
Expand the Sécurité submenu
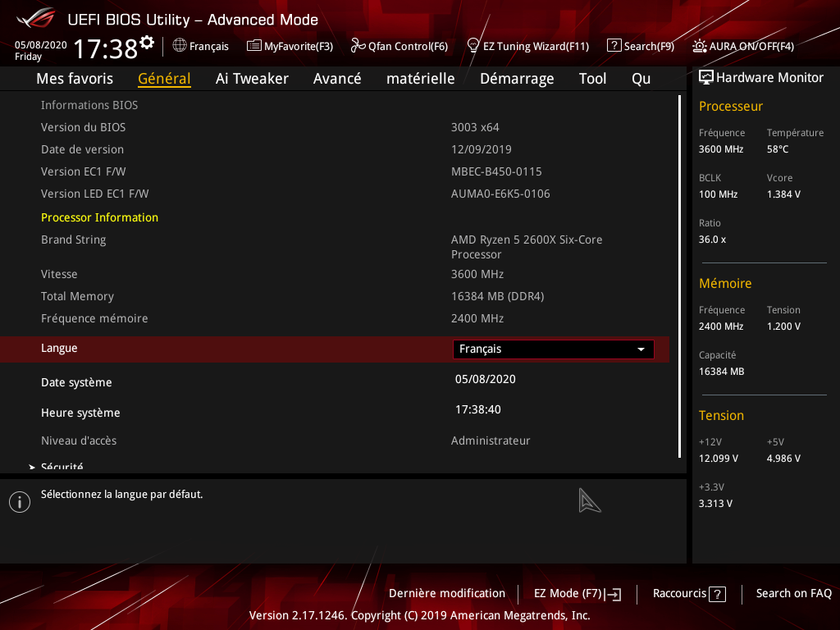point(62,467)
